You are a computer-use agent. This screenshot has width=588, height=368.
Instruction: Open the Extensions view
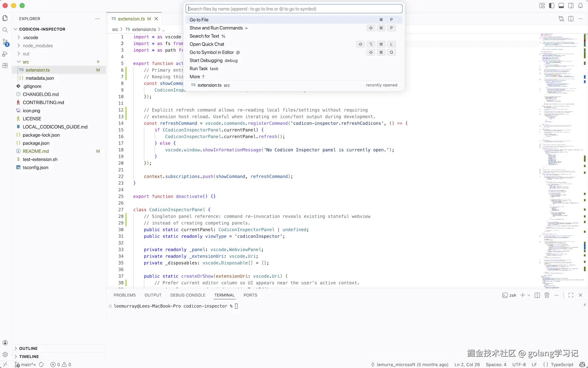pyautogui.click(x=5, y=66)
